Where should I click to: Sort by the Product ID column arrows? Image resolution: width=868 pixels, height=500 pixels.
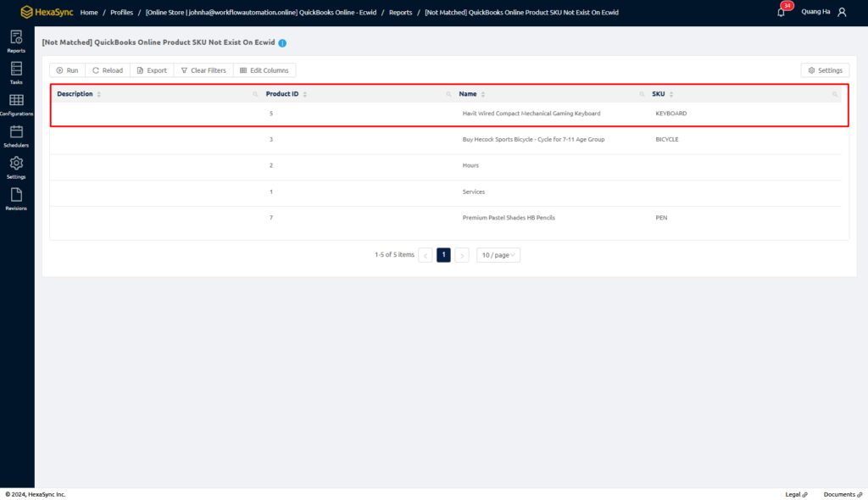tap(305, 94)
